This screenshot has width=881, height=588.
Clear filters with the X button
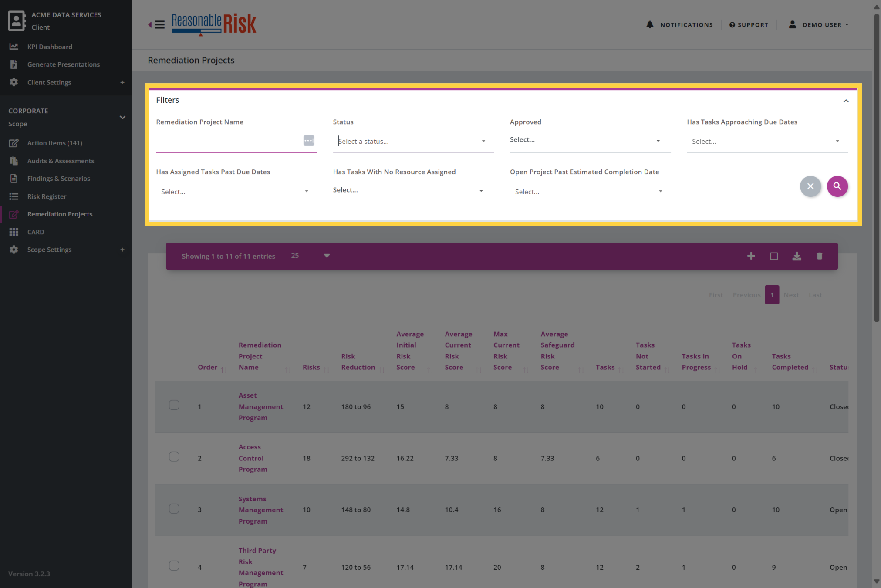point(810,186)
